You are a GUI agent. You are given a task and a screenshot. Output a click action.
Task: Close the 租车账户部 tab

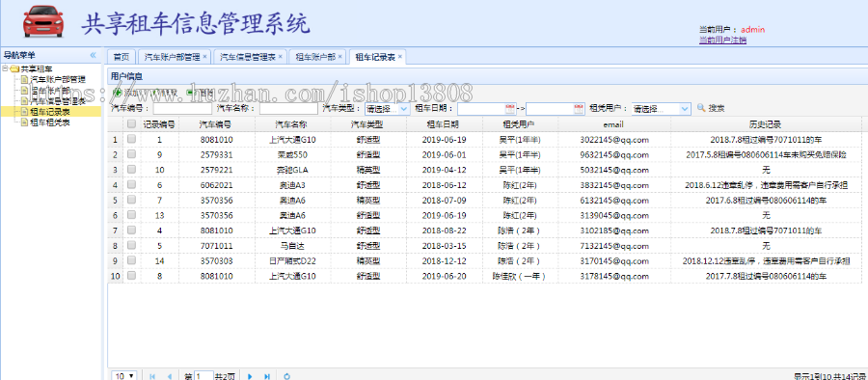click(x=339, y=57)
